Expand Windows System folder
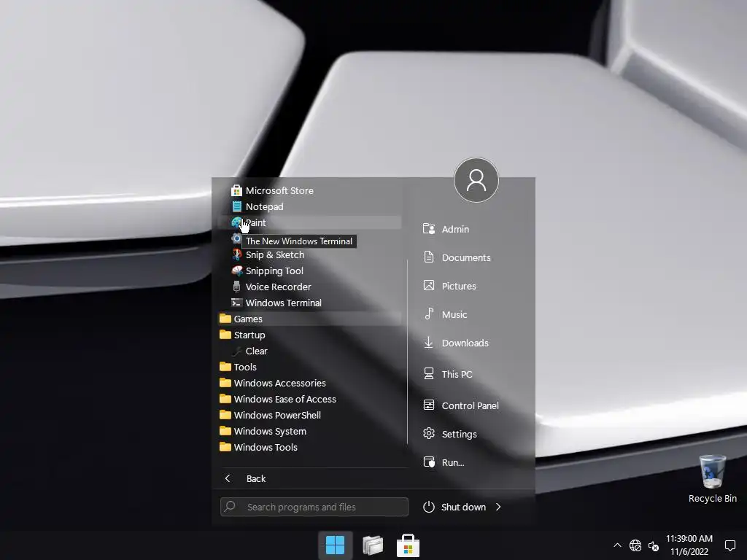This screenshot has height=560, width=747. [309, 431]
